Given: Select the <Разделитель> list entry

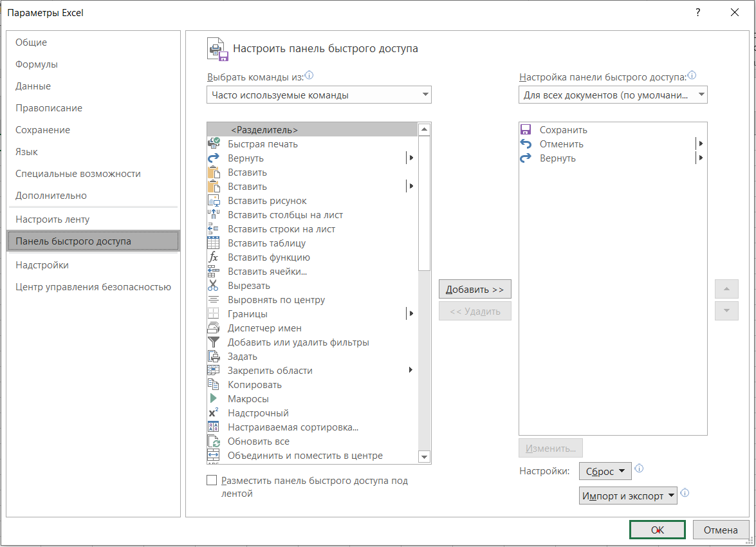Looking at the screenshot, I should point(313,130).
